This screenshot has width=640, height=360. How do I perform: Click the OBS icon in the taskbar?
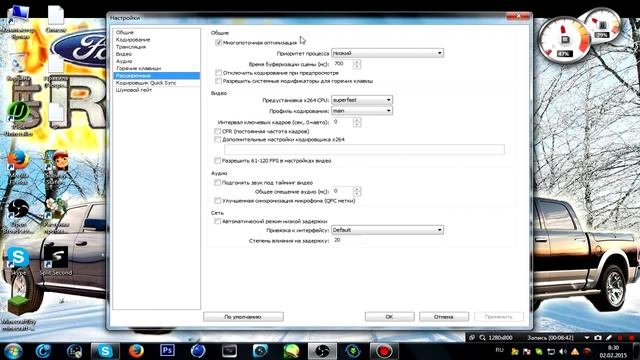[x=322, y=351]
